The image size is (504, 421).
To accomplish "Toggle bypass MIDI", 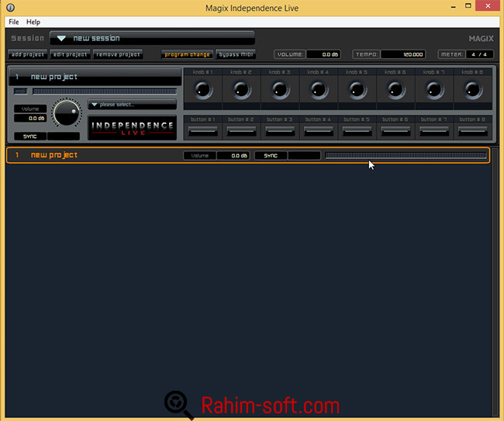I will (236, 54).
